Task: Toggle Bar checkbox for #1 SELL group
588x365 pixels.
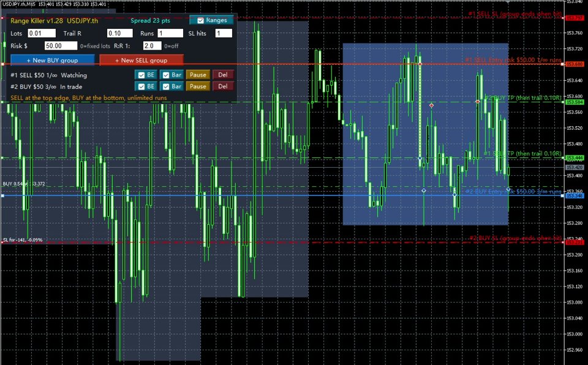Action: pyautogui.click(x=166, y=75)
